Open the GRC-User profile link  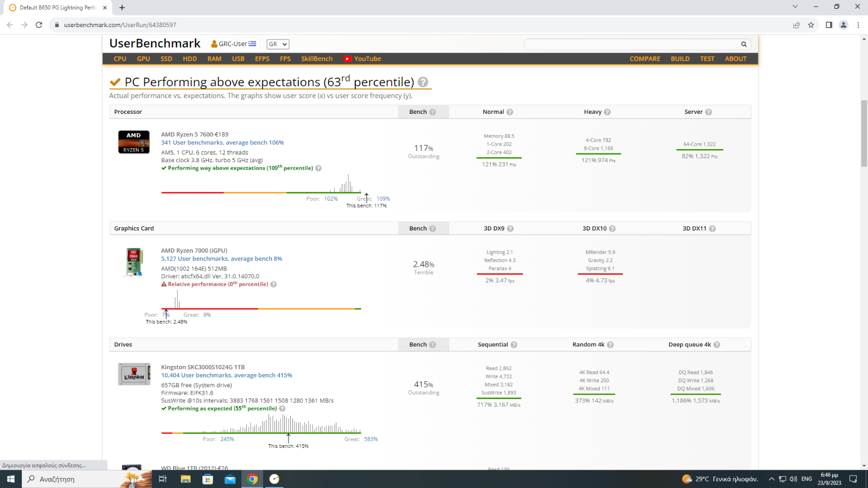point(233,44)
